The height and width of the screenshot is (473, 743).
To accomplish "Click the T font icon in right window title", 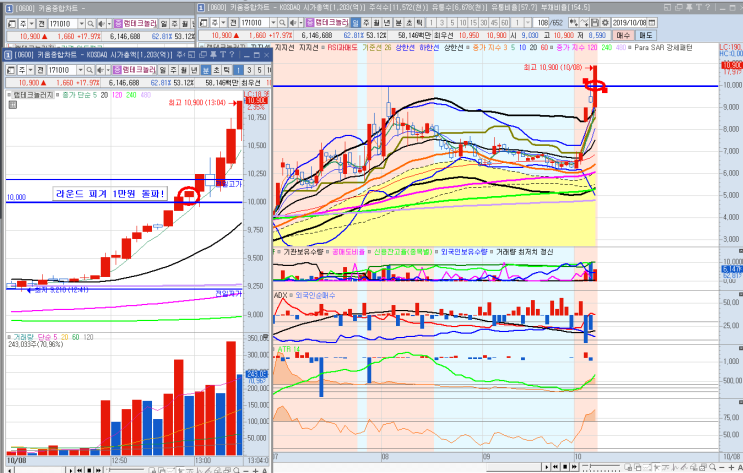I will [698, 7].
